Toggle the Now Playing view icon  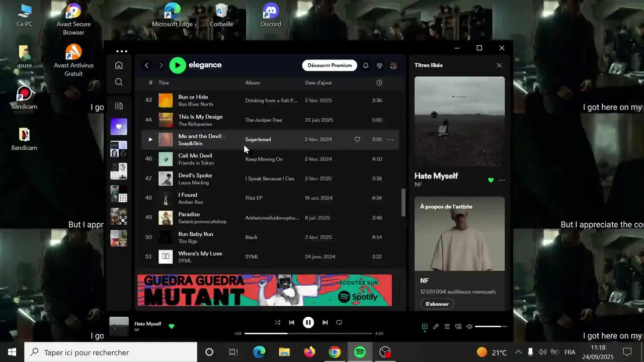click(425, 326)
